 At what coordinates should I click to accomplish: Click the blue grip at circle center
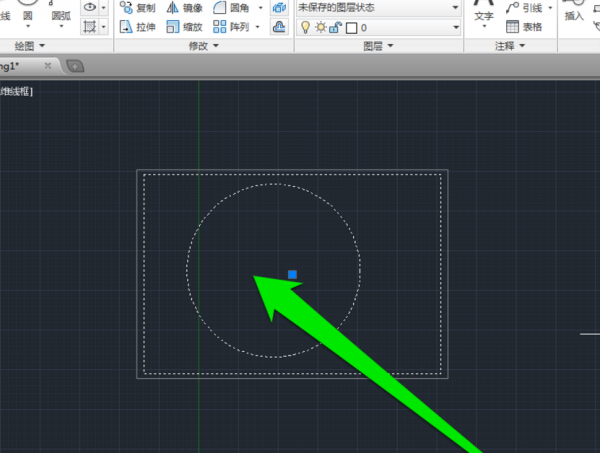pyautogui.click(x=292, y=274)
